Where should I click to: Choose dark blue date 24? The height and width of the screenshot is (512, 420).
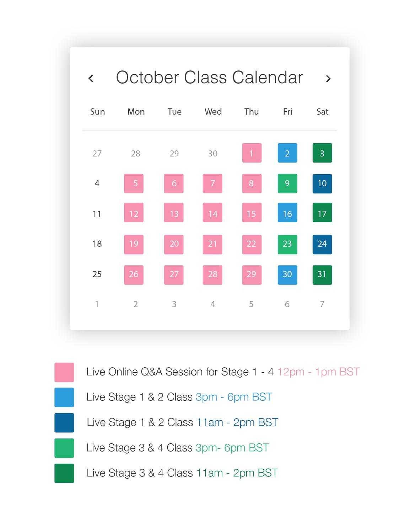322,245
